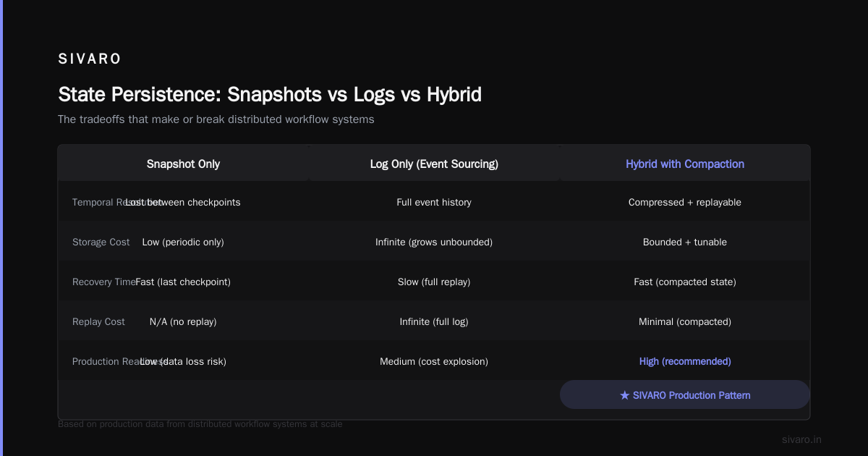Click the Compressed + replayable cell
The image size is (868, 456).
pos(685,203)
